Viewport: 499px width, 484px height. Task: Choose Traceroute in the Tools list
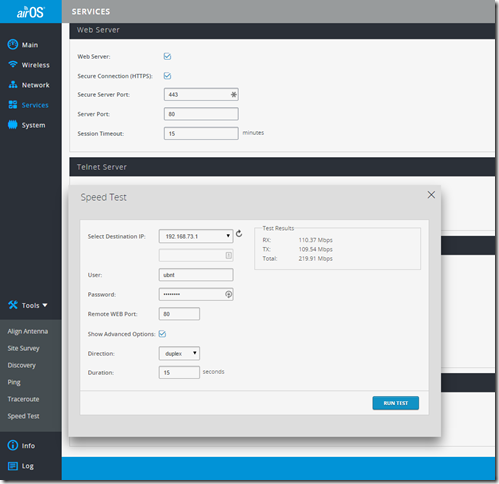[x=23, y=399]
